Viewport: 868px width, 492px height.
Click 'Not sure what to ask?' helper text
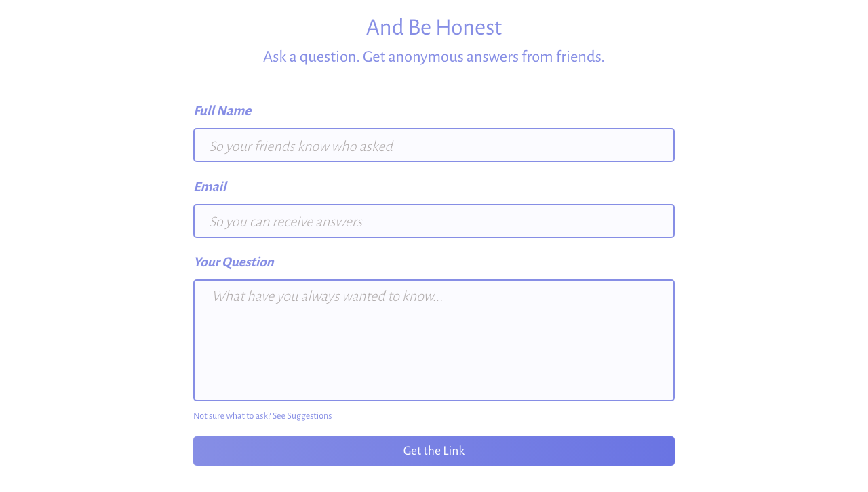(231, 415)
